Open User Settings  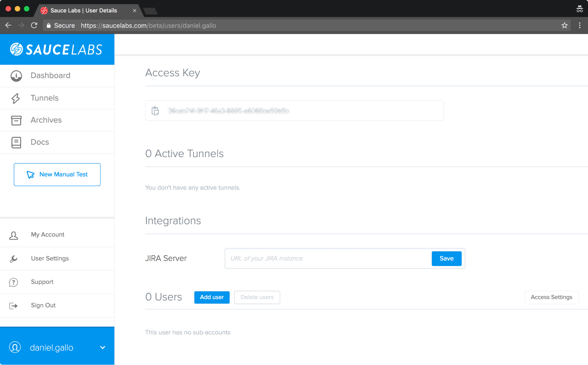pos(57,259)
